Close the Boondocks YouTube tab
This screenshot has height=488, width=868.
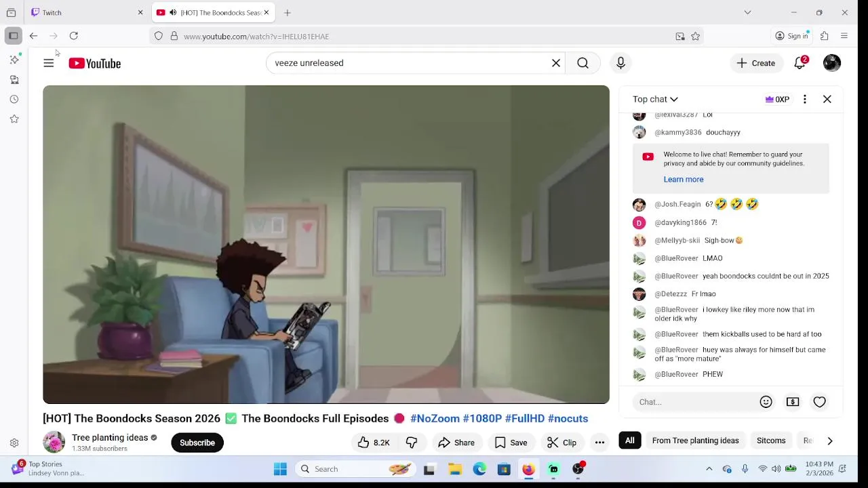[x=267, y=12]
